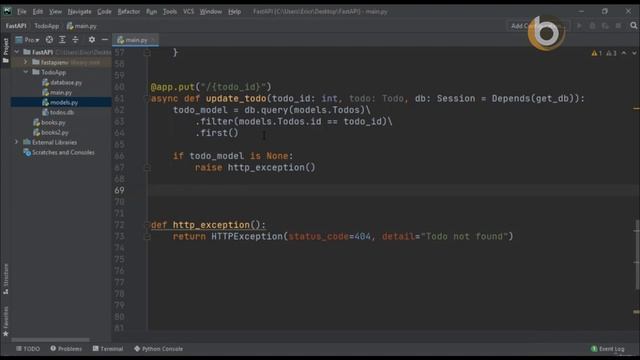Select todos.db in project tree
The height and width of the screenshot is (360, 640).
pos(58,112)
